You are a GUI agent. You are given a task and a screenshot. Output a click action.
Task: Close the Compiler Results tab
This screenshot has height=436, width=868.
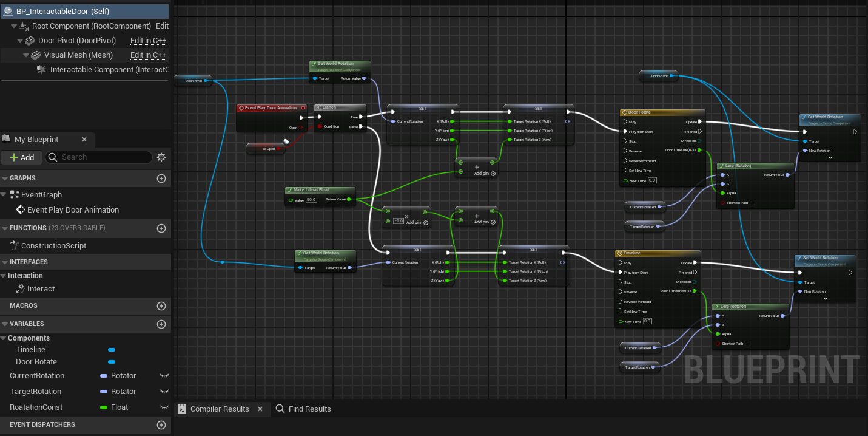coord(260,409)
